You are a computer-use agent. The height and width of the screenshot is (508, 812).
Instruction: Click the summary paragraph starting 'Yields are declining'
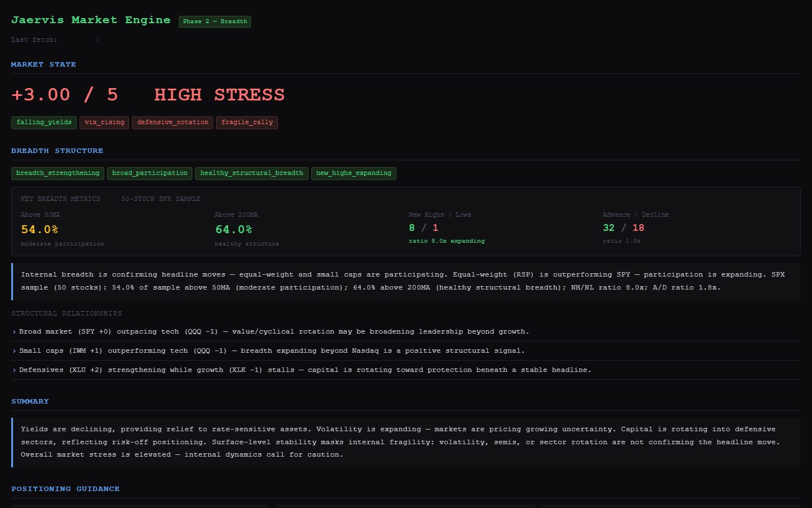406,442
